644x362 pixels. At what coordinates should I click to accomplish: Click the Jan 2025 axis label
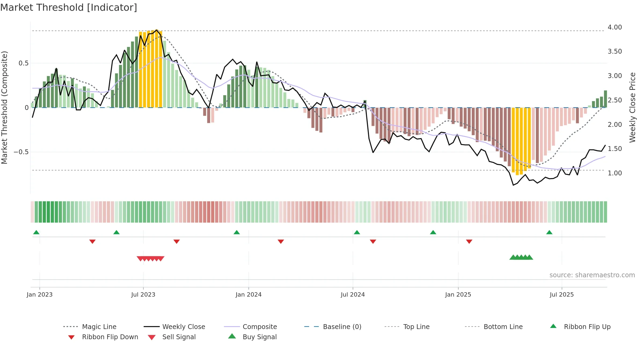point(458,294)
